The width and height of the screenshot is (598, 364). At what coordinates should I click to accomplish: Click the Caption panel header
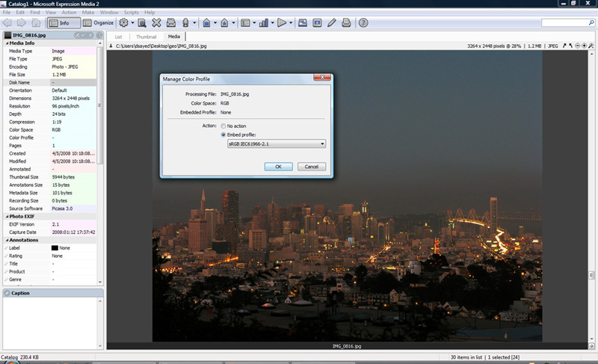53,293
